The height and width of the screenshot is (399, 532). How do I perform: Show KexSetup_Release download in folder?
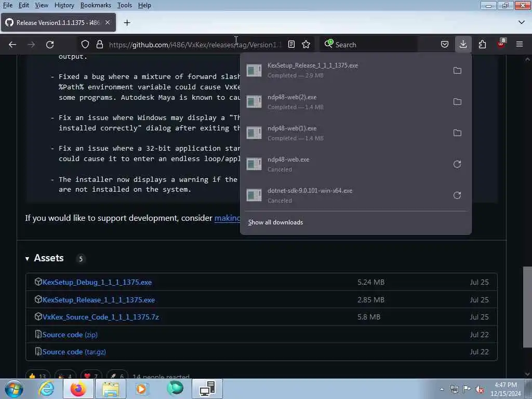(457, 70)
